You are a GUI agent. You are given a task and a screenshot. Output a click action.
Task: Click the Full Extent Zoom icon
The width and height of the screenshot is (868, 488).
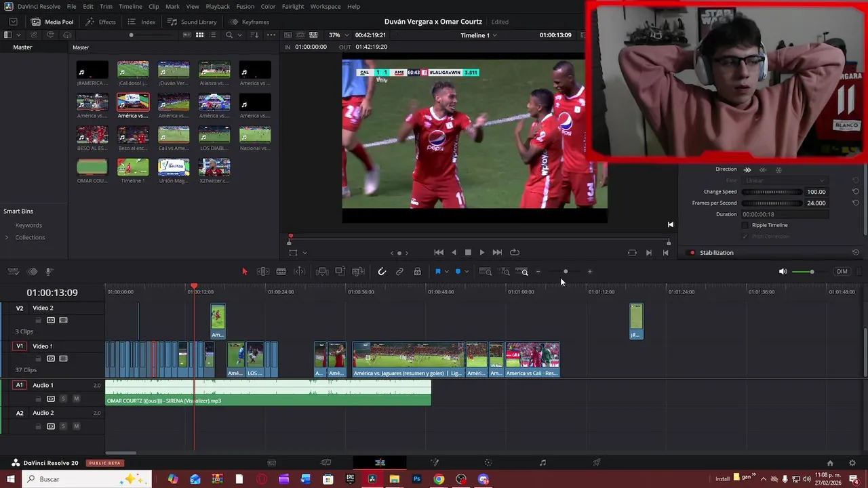click(486, 272)
